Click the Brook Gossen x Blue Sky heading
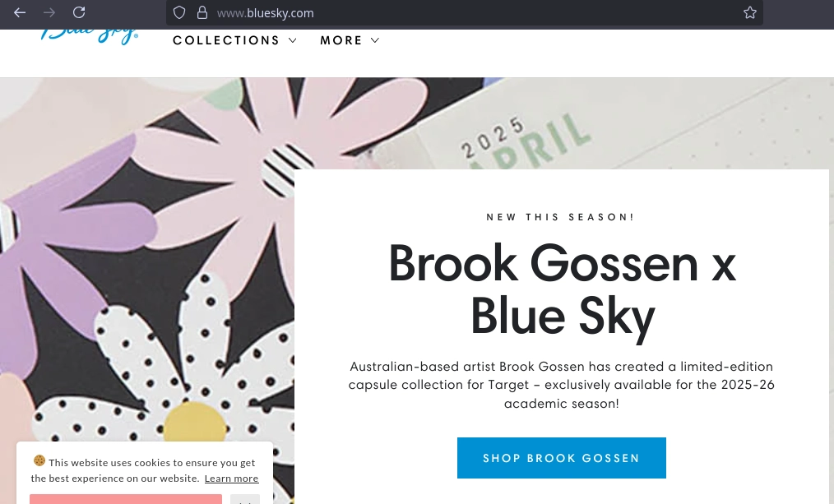Viewport: 834px width, 504px height. pos(563,289)
